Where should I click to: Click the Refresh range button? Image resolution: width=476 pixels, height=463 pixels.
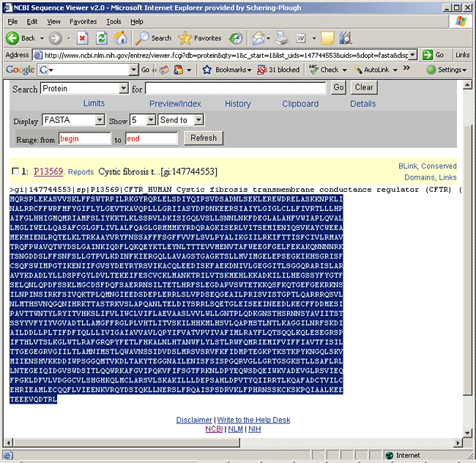(x=204, y=138)
